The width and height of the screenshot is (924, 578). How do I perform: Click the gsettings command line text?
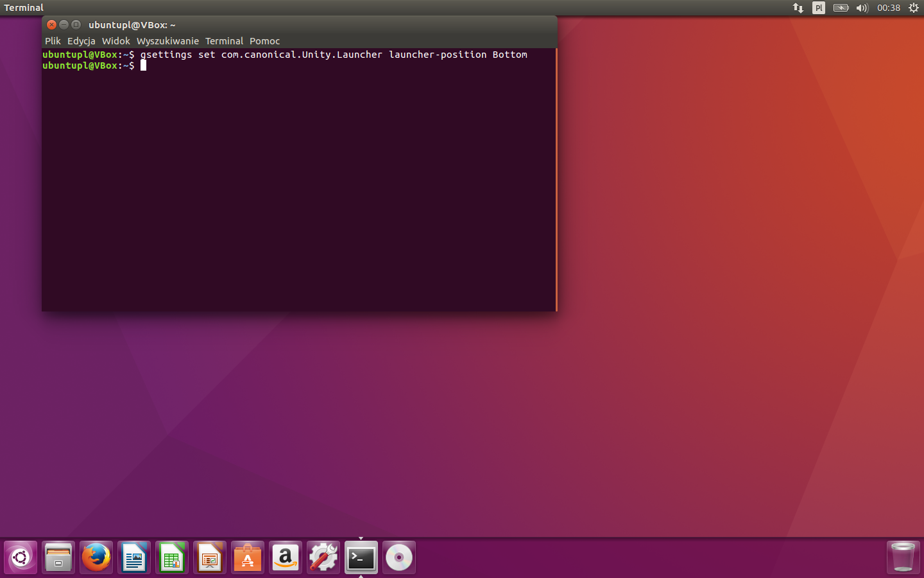pos(334,55)
